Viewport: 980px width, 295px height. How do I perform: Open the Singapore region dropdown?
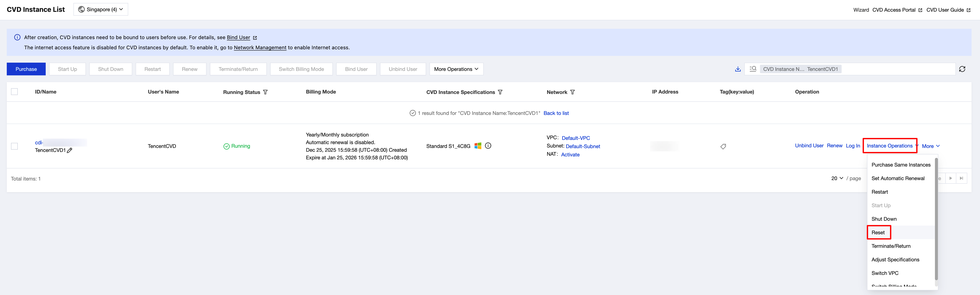(x=101, y=10)
